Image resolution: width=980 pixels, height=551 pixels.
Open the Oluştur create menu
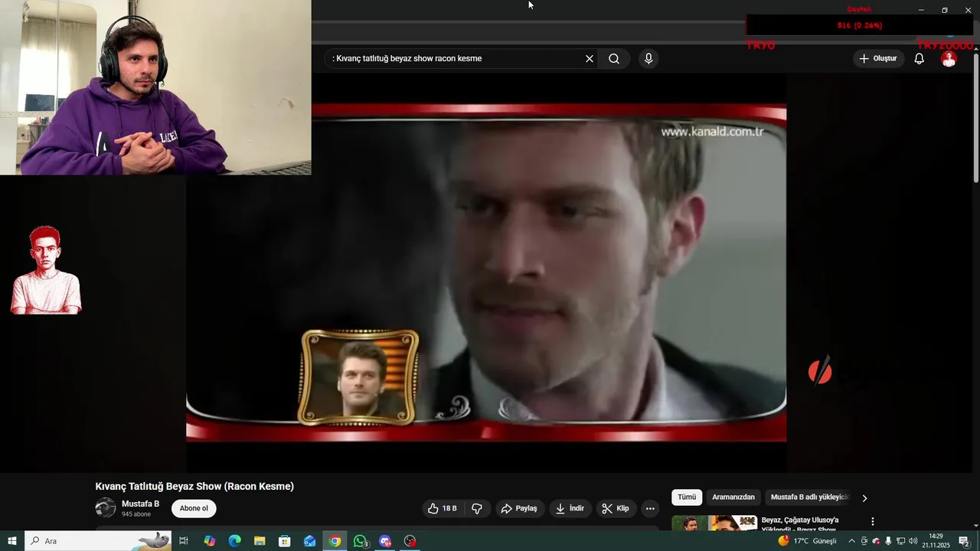tap(877, 58)
